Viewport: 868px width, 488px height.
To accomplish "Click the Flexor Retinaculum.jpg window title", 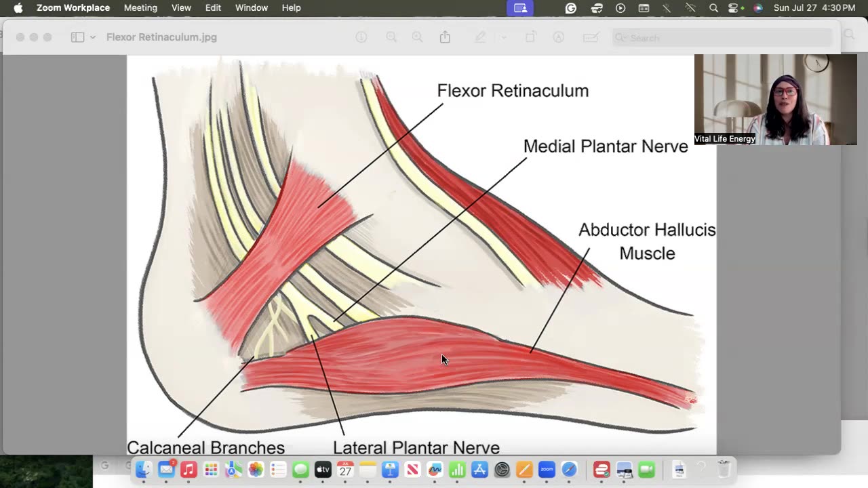I will (161, 37).
